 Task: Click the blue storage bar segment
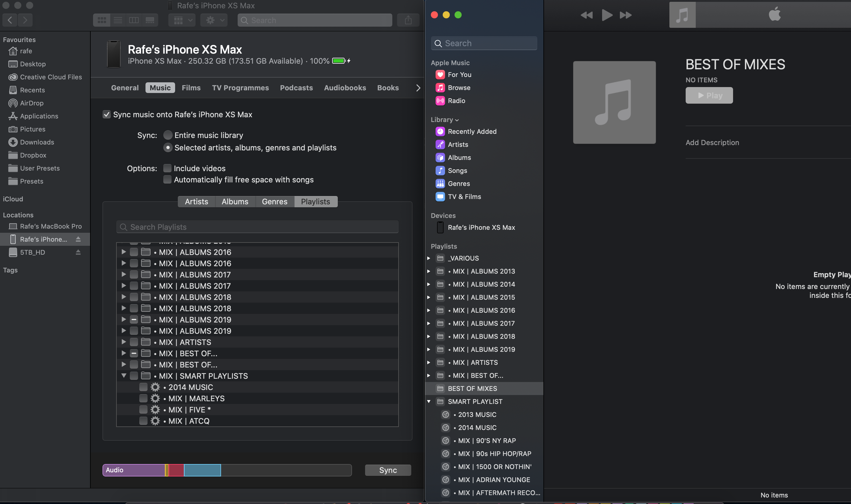point(203,470)
